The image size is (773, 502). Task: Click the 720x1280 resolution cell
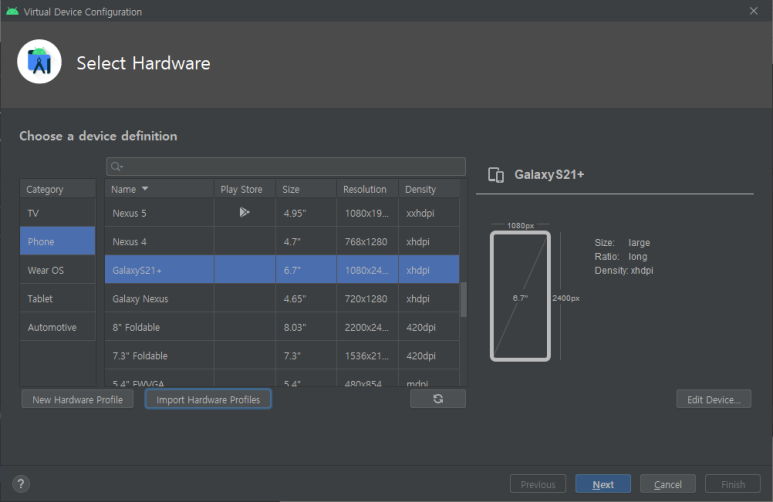(x=366, y=299)
